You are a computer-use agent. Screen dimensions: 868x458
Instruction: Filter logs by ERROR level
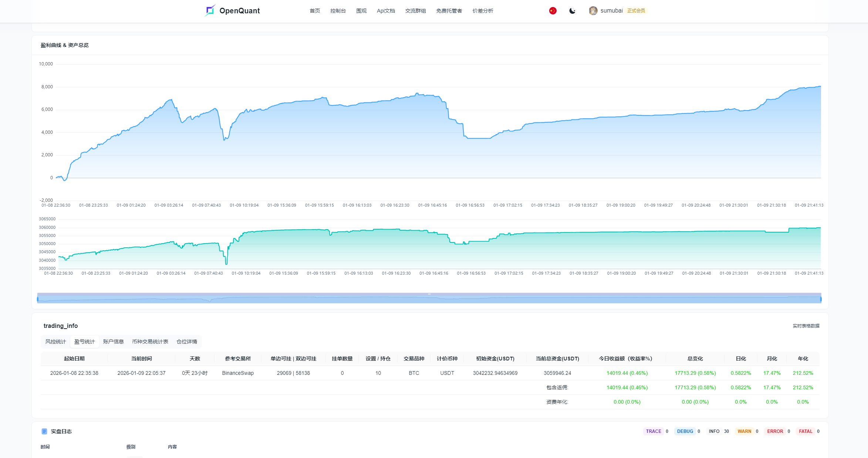point(775,431)
